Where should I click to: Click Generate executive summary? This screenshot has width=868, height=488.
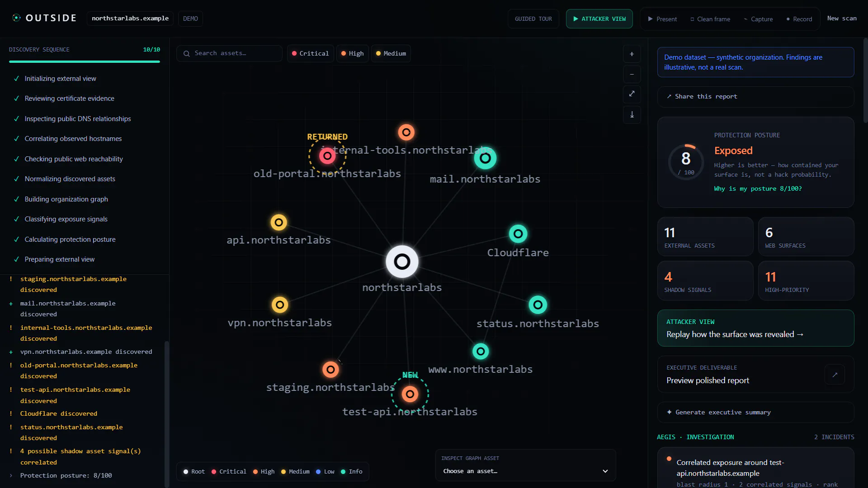[x=755, y=413]
